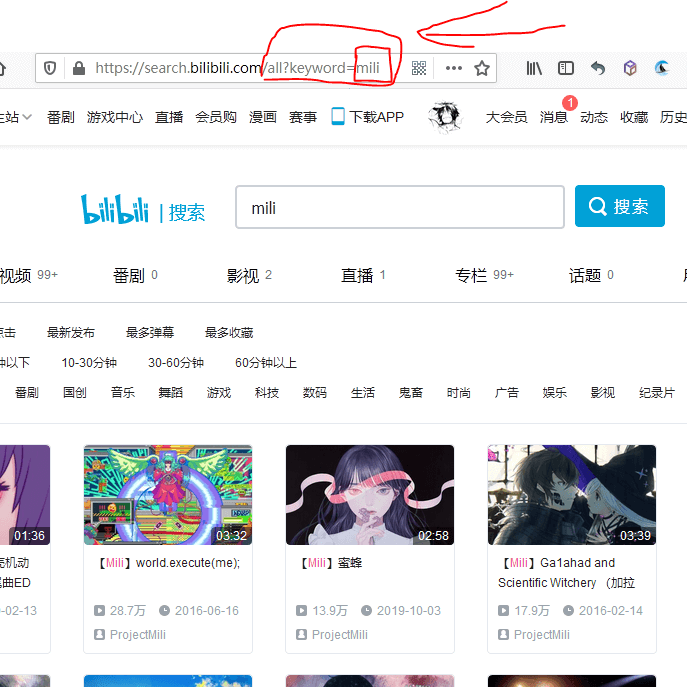Filter category by 番剧 in category row
The image size is (687, 687).
[x=27, y=393]
